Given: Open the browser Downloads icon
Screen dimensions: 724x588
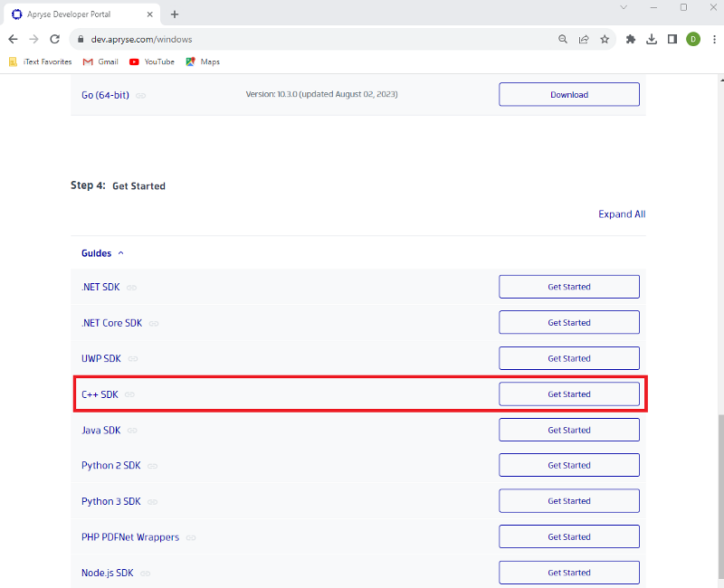Looking at the screenshot, I should [652, 39].
